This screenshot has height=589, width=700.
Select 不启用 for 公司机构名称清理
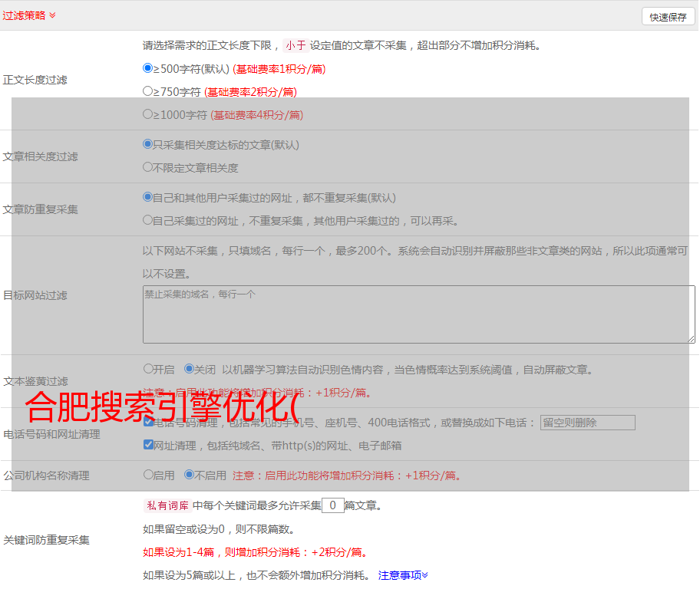click(x=189, y=475)
